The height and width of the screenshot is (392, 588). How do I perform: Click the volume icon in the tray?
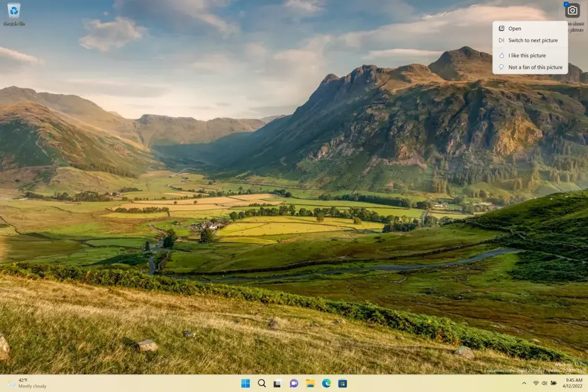(x=544, y=383)
